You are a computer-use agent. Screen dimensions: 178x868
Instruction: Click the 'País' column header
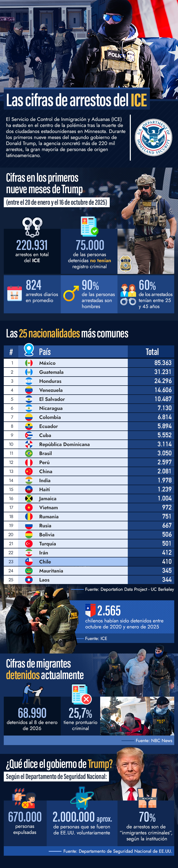pos(45,352)
